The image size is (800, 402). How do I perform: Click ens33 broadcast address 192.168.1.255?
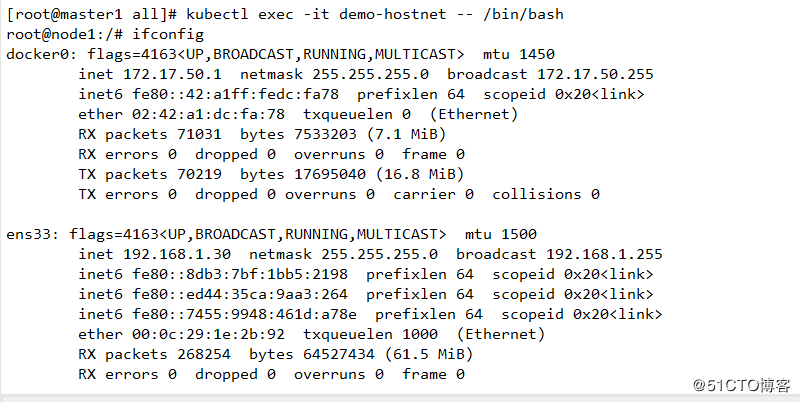[604, 254]
